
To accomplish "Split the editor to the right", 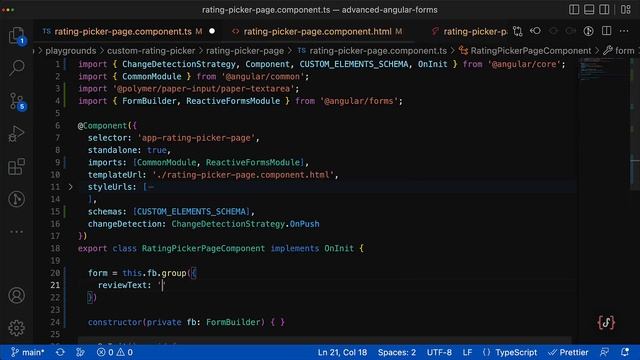I will click(x=607, y=31).
